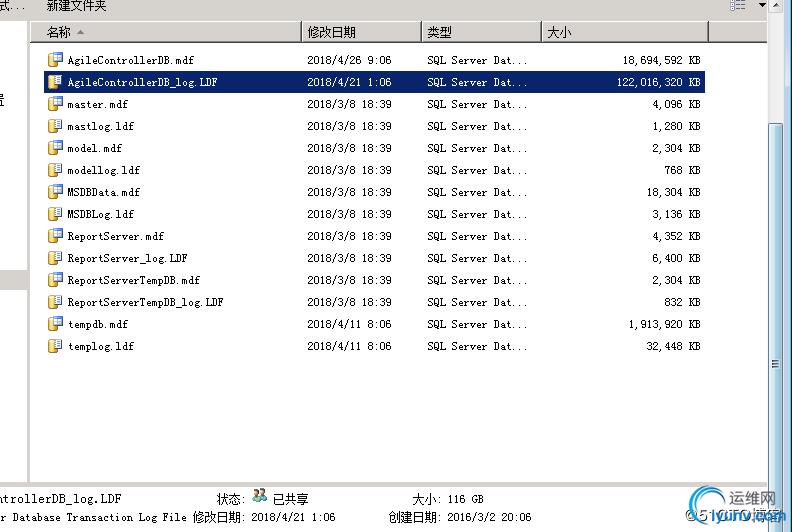Click the size value 18,304 KB

pos(673,192)
